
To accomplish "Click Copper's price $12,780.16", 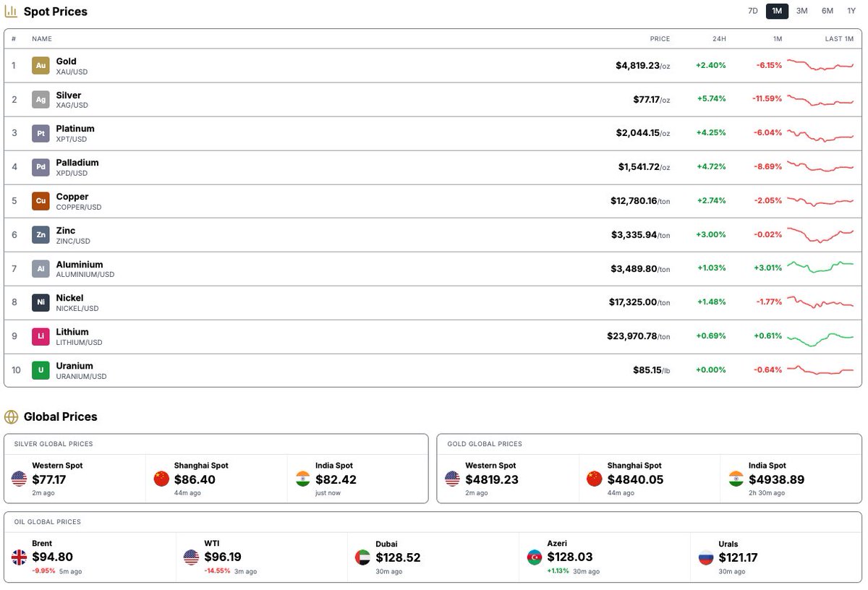I will coord(634,201).
